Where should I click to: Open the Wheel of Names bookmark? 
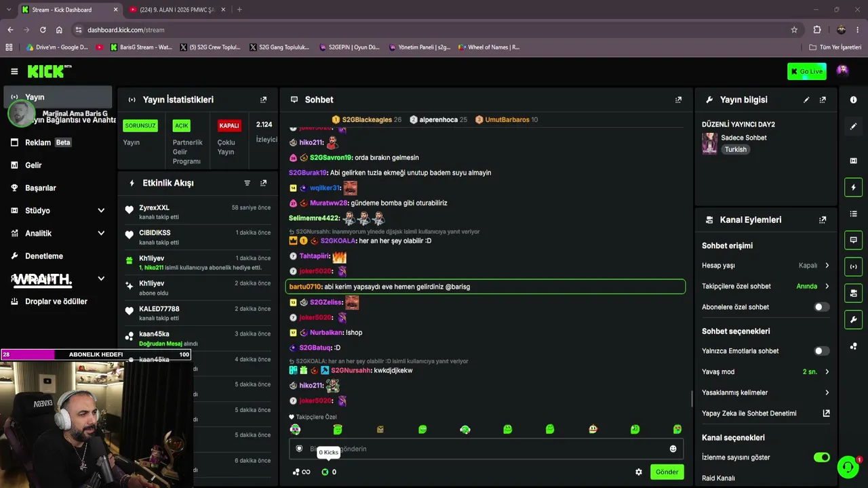pos(488,47)
